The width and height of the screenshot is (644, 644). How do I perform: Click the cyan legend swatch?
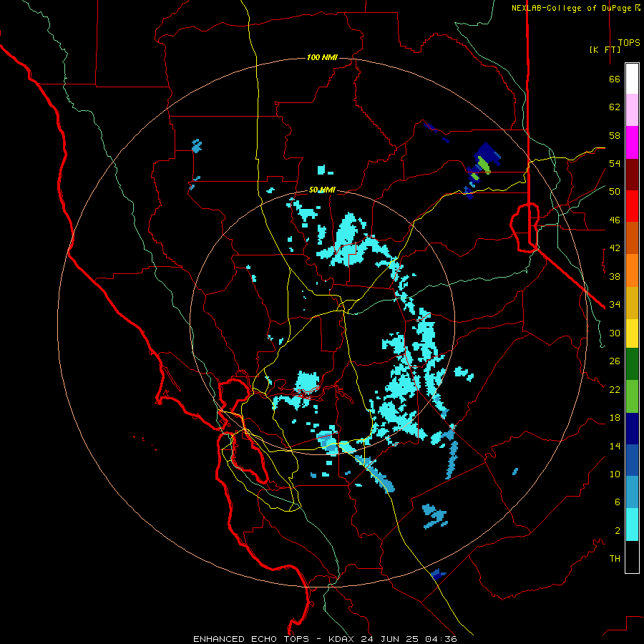point(632,525)
